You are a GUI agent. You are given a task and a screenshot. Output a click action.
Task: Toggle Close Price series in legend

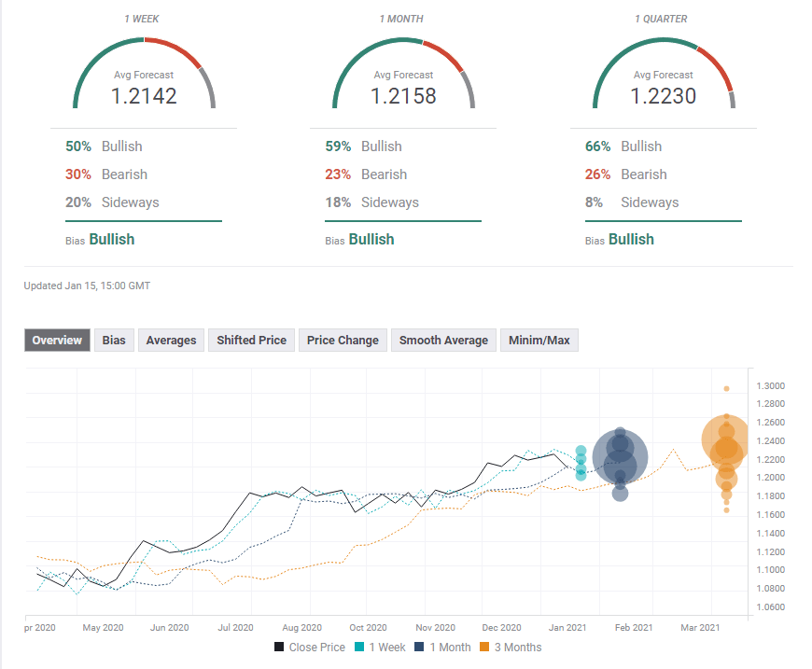click(x=310, y=647)
